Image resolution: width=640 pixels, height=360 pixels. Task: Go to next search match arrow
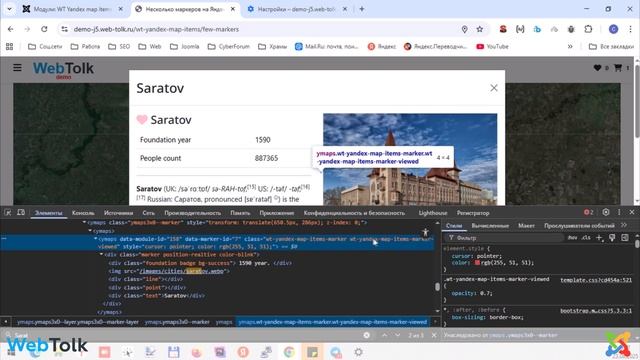pyautogui.click(x=398, y=335)
